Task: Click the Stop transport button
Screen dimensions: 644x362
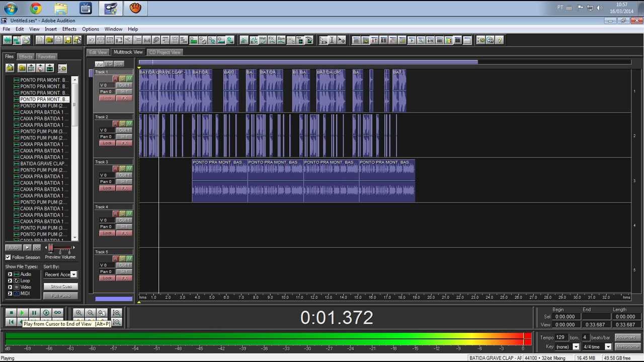Action: (x=11, y=313)
